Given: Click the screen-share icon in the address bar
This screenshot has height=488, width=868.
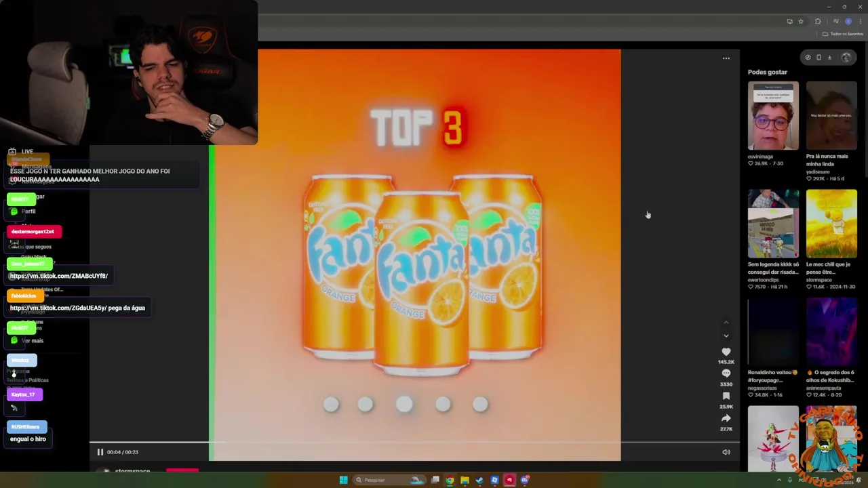Looking at the screenshot, I should (x=789, y=21).
